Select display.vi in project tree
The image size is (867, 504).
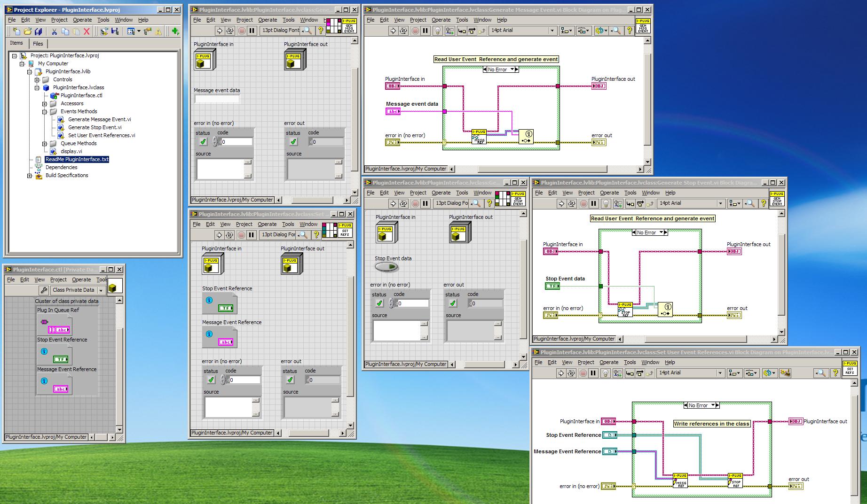coord(71,151)
